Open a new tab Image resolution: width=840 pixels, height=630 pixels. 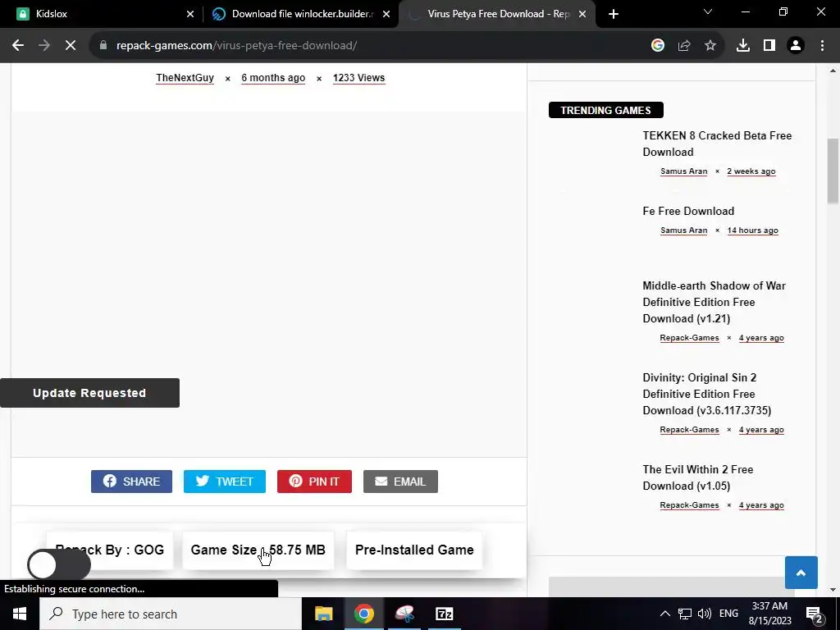614,14
